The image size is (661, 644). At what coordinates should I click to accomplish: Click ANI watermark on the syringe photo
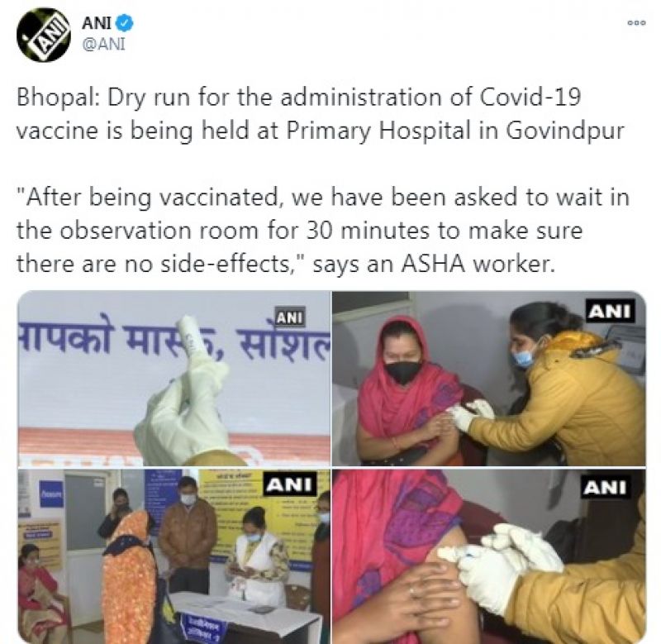[x=290, y=317]
